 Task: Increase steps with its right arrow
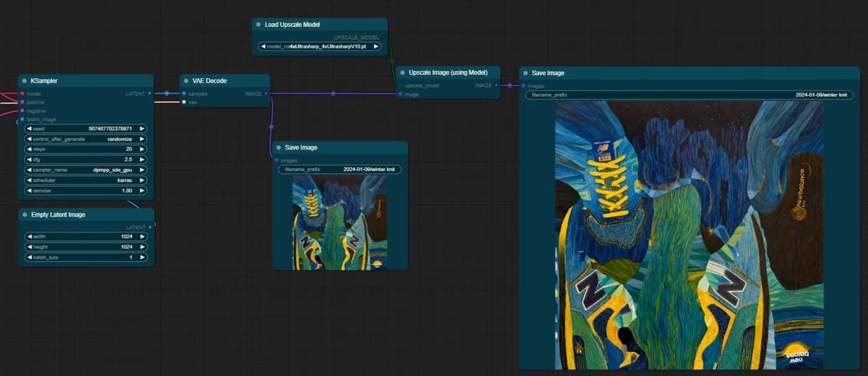pyautogui.click(x=142, y=150)
